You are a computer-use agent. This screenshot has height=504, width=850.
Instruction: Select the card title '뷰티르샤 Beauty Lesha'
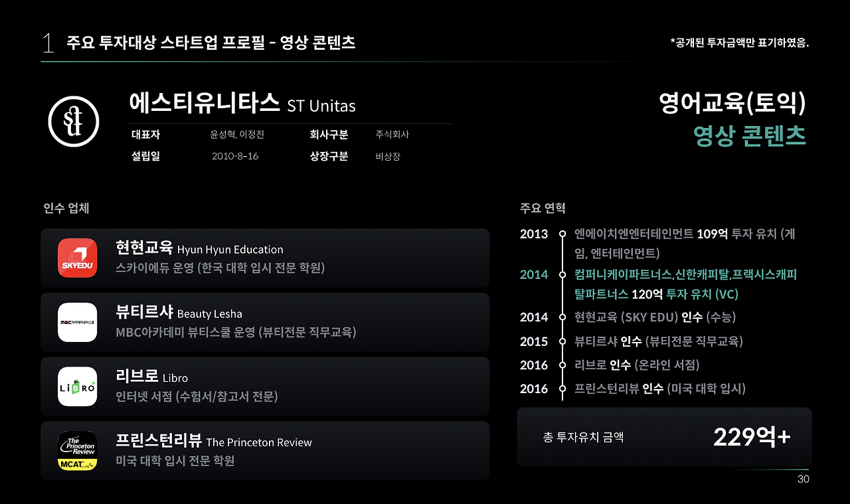point(179,313)
